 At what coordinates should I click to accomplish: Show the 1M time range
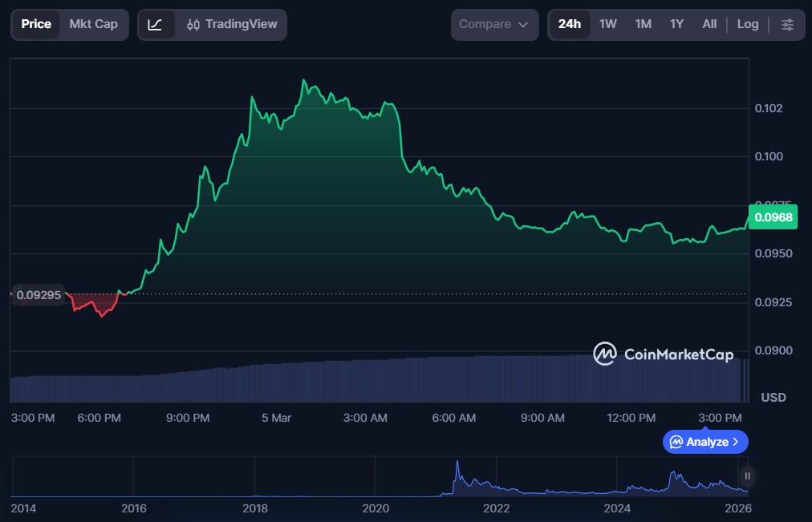[643, 25]
